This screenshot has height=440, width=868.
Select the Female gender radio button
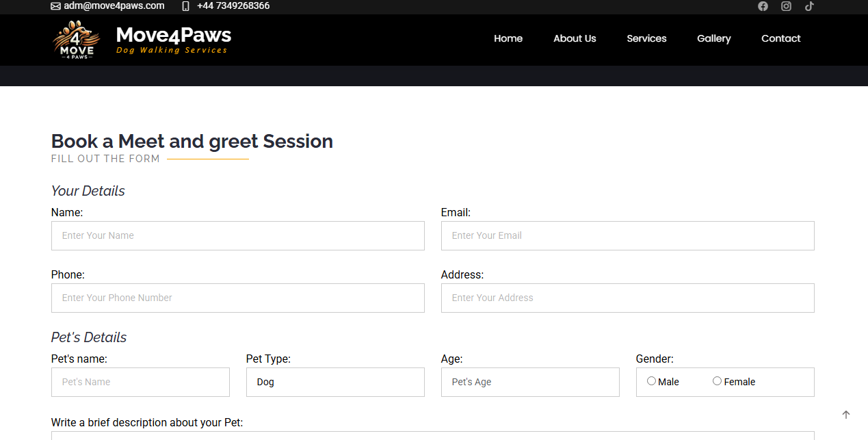717,381
